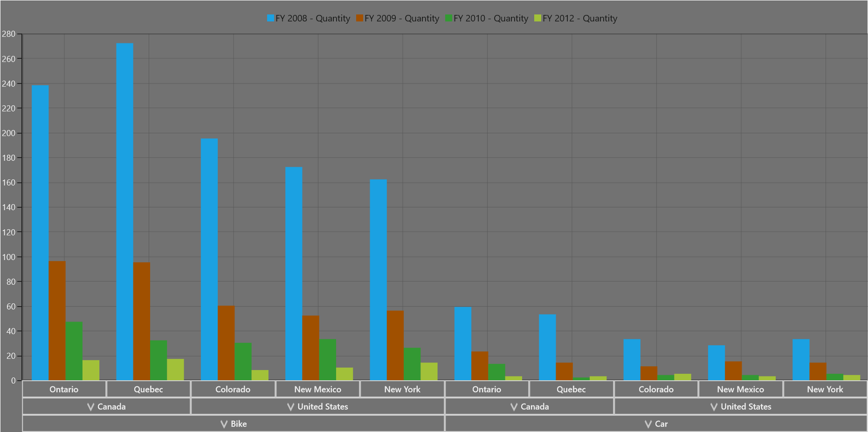Select the FY 2009 bar for Car Ontario
The height and width of the screenshot is (432, 868).
[x=480, y=366]
